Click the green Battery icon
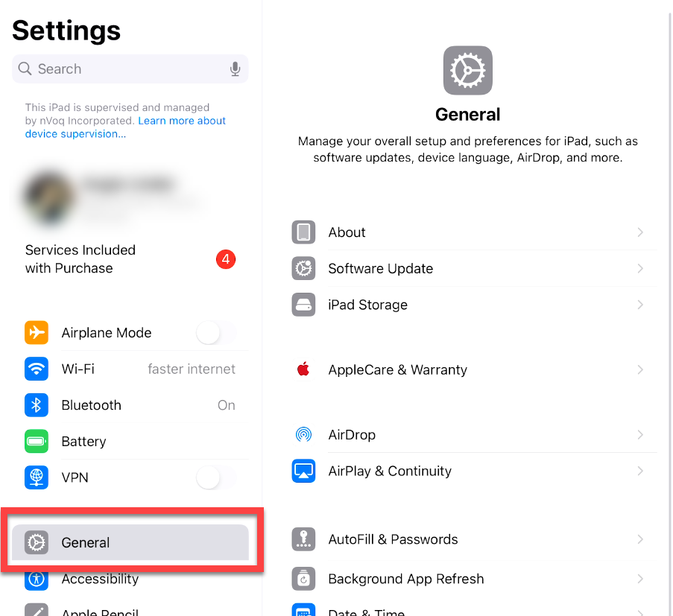Viewport: 673px width, 616px height. (x=37, y=442)
